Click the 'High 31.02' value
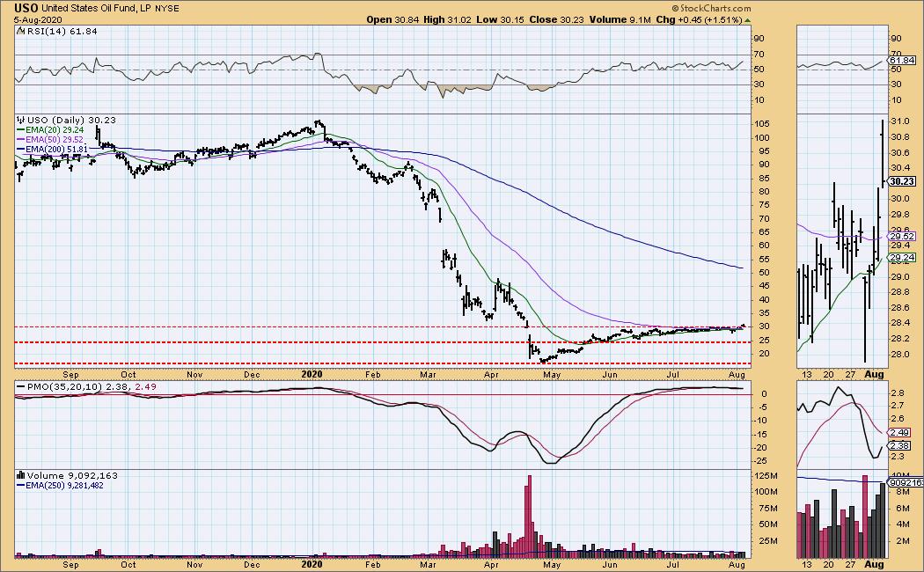924x572 pixels. pos(448,19)
